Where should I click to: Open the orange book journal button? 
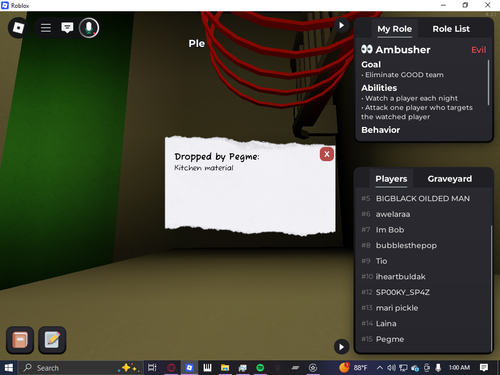pyautogui.click(x=20, y=340)
